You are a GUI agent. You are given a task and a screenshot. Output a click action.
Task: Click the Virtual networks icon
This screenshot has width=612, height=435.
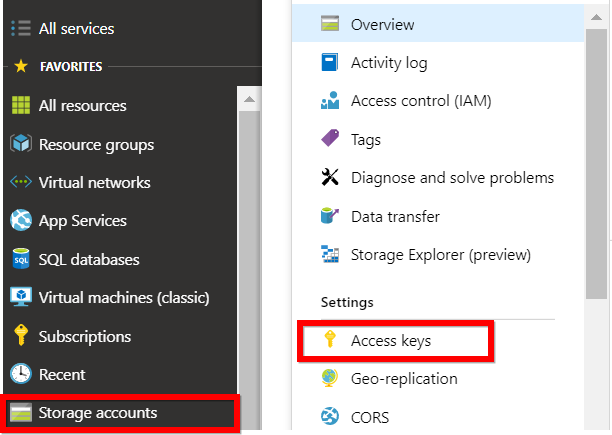(x=21, y=182)
